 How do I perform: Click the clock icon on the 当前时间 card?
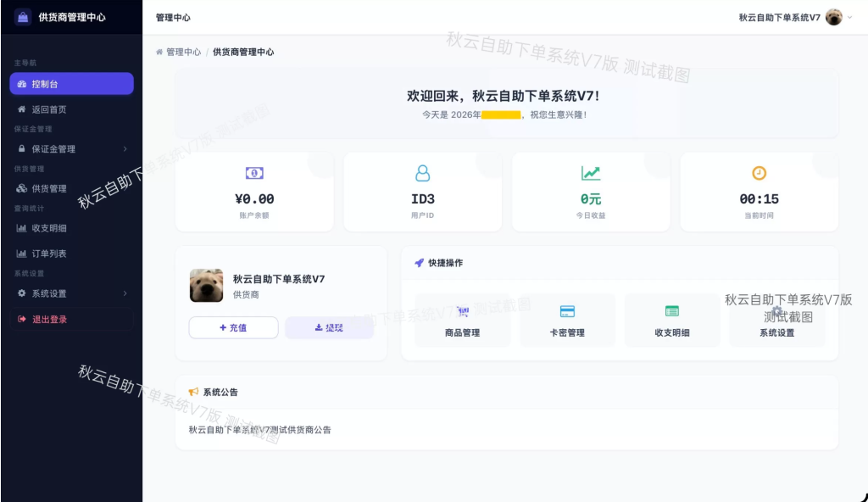point(759,174)
